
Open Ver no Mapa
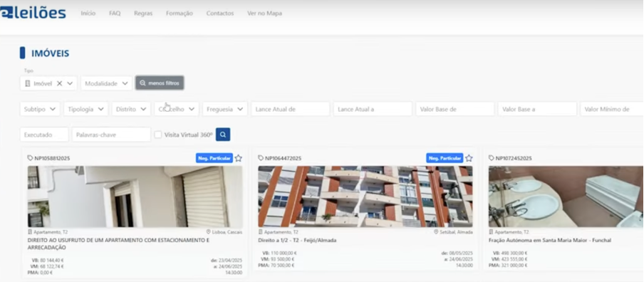264,14
